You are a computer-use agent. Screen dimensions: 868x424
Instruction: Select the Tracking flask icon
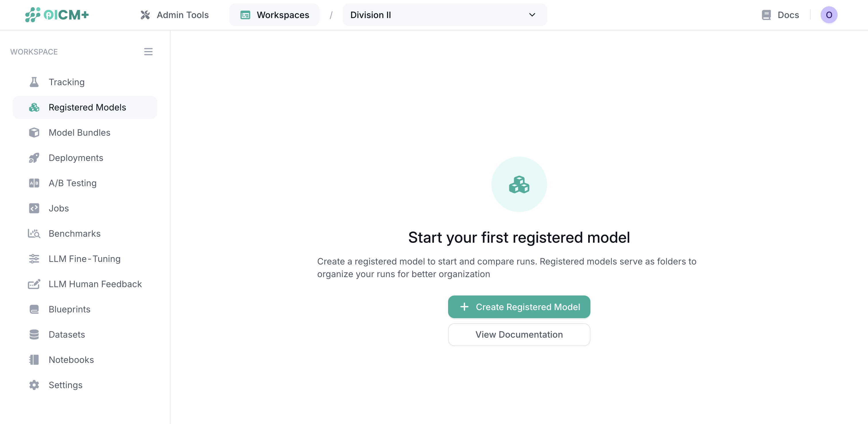tap(34, 82)
